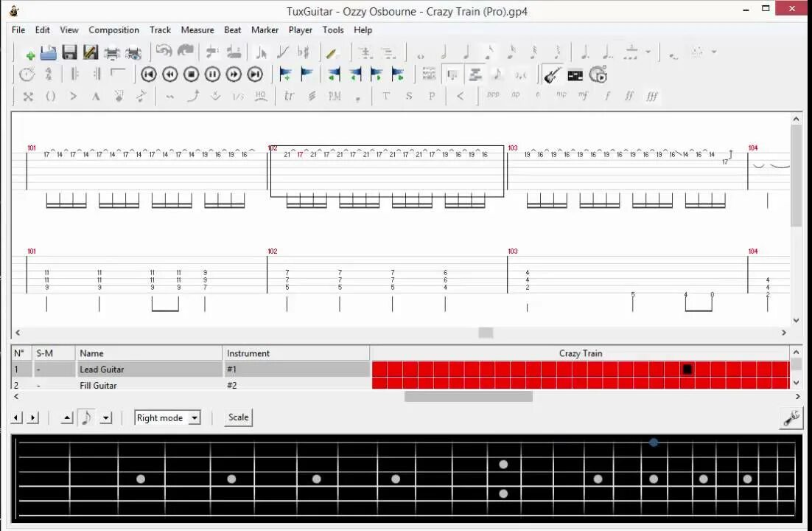Viewport: 812px width, 531px height.
Task: Open the Track menu
Action: point(160,30)
